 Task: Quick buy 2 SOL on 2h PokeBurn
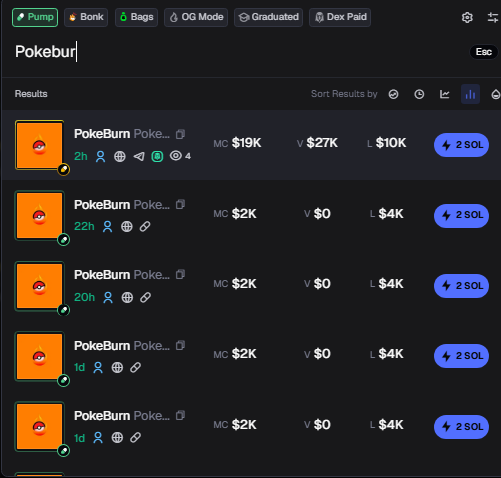461,145
